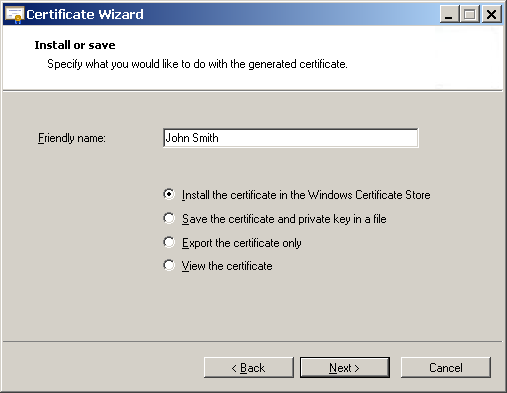507x393 pixels.
Task: Click the 'Export the certificate only' label text
Action: (x=242, y=243)
